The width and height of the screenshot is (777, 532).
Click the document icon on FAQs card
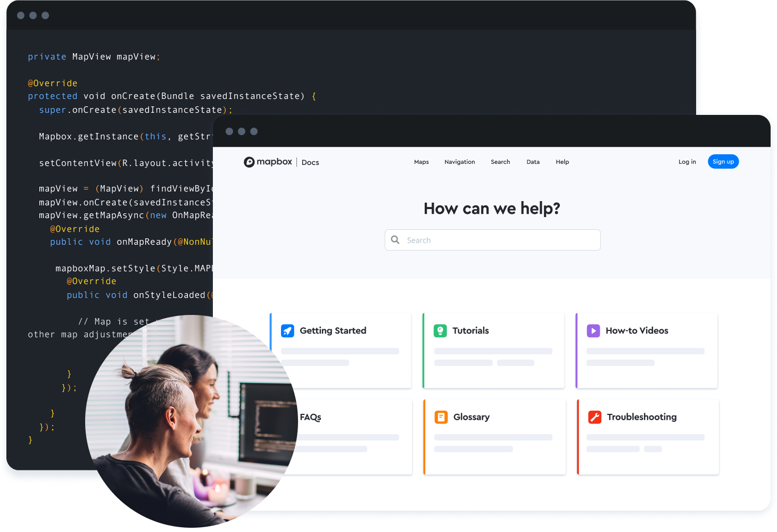tap(288, 417)
